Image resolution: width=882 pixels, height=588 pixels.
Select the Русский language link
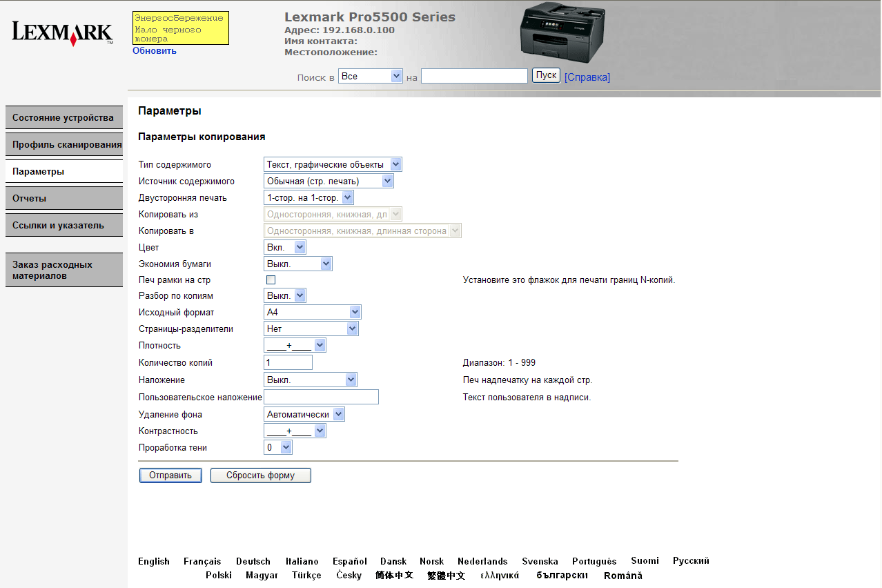point(691,560)
